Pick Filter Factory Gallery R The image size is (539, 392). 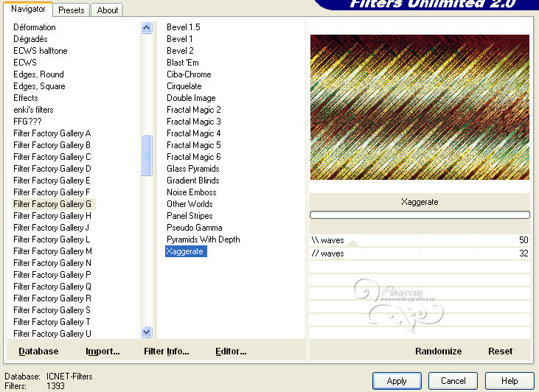(52, 298)
